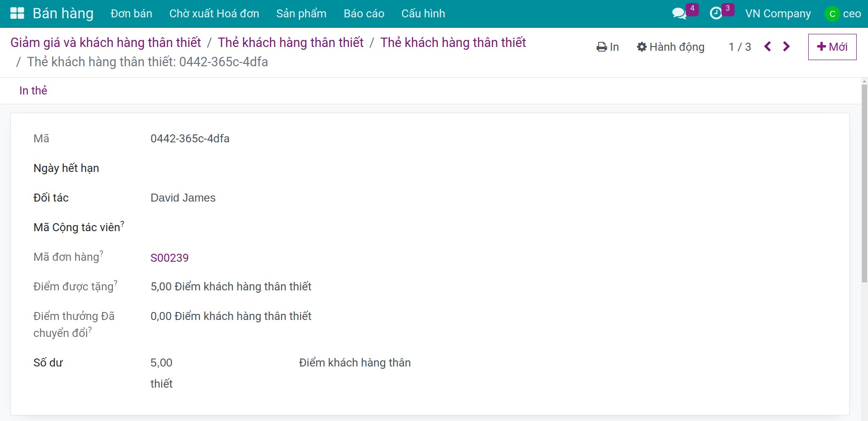The image size is (868, 421).
Task: Open the Báo cáo menu
Action: (x=363, y=14)
